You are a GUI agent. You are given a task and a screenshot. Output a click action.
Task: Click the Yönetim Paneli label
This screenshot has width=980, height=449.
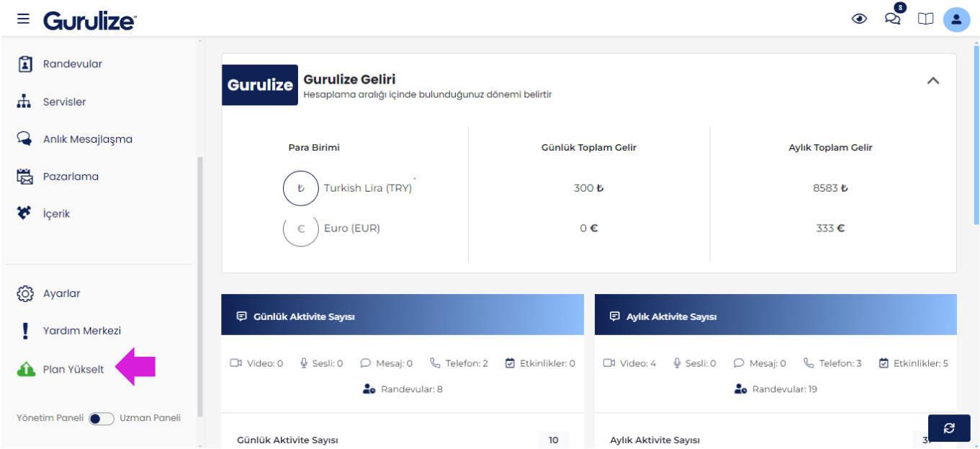[x=50, y=418]
